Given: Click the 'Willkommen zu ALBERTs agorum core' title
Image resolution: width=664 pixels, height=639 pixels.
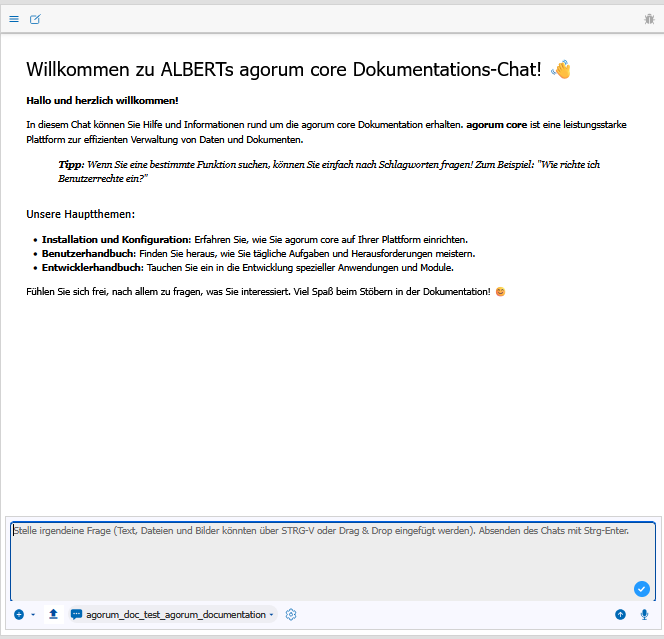Looking at the screenshot, I should tap(284, 69).
